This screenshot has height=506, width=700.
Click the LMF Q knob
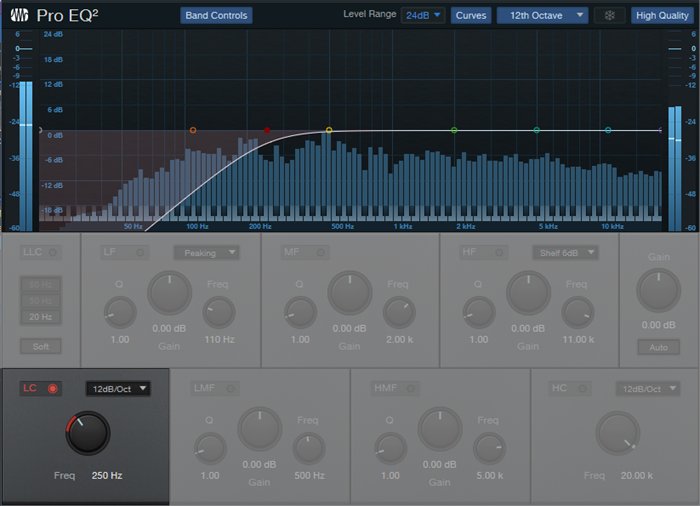210,449
